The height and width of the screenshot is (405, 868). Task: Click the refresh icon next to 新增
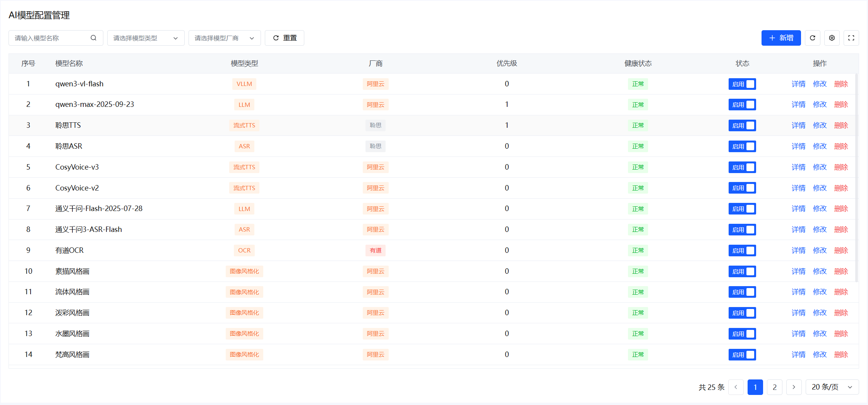812,38
